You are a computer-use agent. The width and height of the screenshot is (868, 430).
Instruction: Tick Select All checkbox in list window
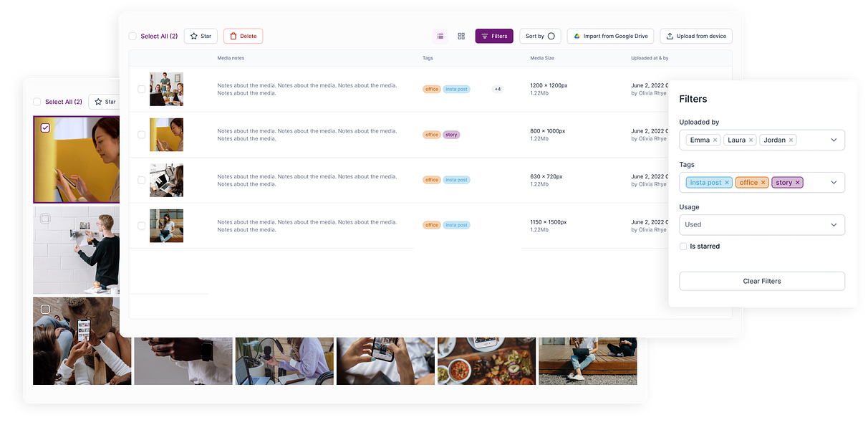click(132, 36)
